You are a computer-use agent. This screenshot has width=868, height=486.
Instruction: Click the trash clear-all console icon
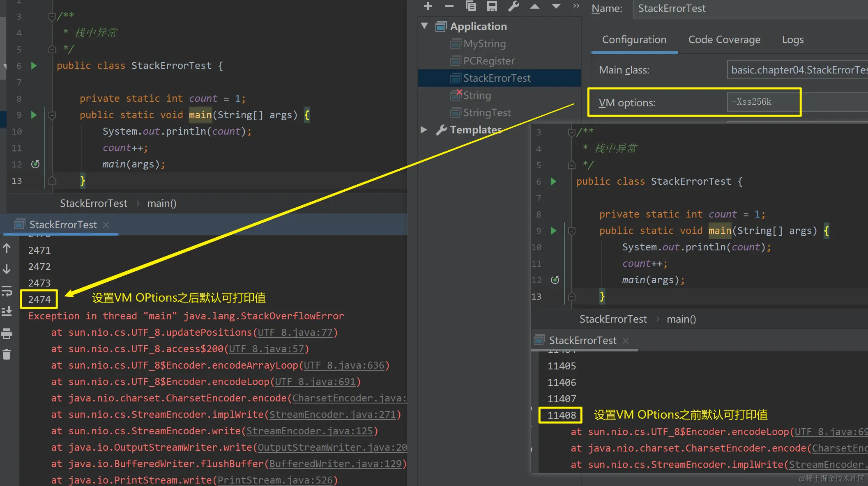(x=7, y=354)
